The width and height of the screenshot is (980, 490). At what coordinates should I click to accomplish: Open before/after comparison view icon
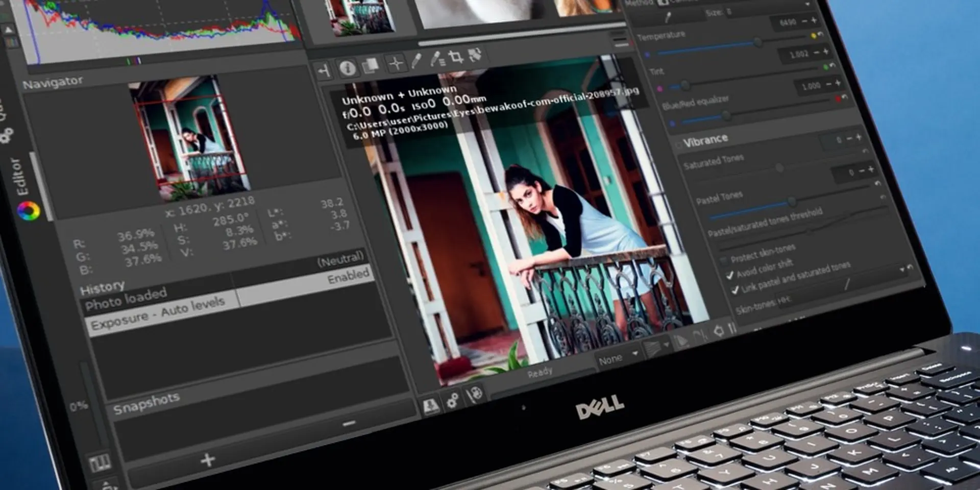pos(372,64)
